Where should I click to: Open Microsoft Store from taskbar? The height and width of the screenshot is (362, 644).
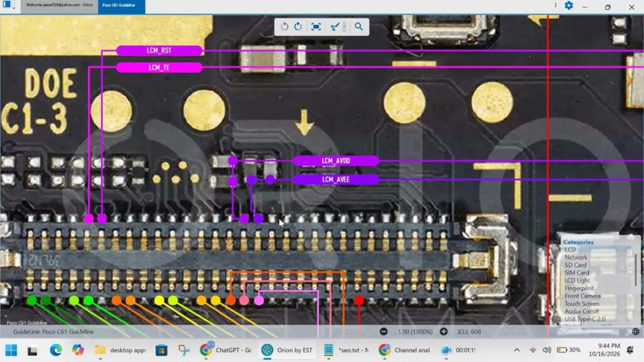(162, 350)
